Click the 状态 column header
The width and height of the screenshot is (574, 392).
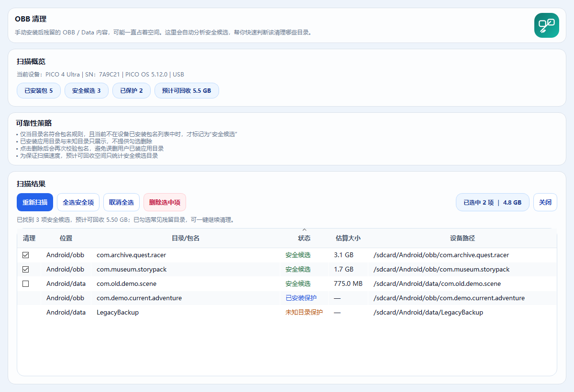pos(304,238)
